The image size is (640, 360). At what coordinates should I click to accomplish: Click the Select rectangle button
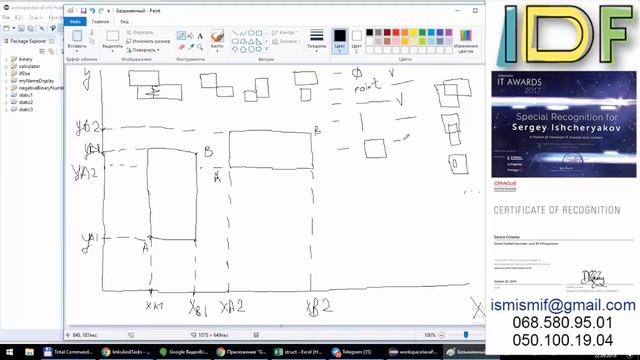click(x=113, y=36)
